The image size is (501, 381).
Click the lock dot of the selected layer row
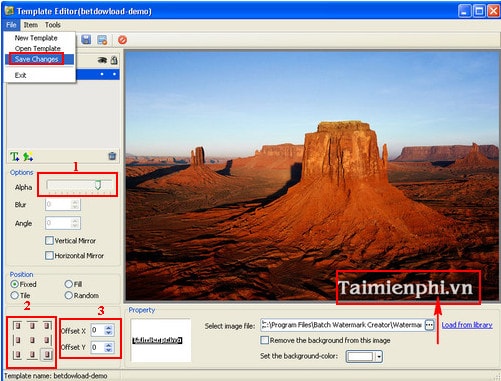[114, 74]
